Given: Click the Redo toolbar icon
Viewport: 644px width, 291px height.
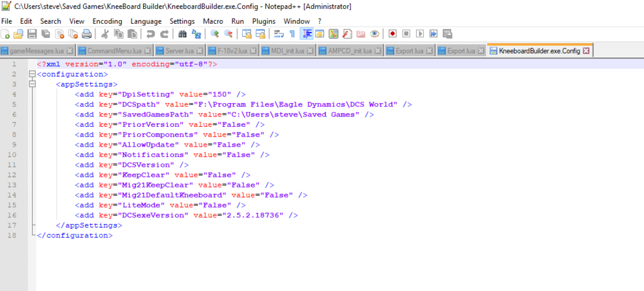Looking at the screenshot, I should click(164, 34).
